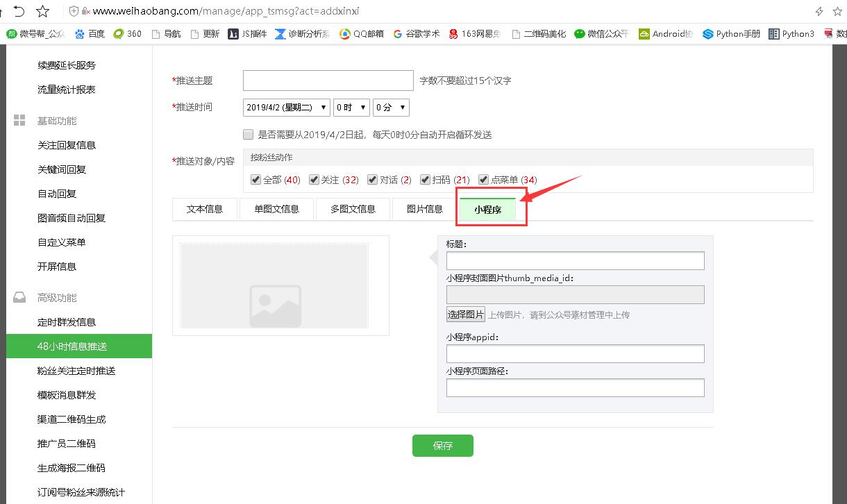Screen dimensions: 847x504
Task: Open the hour (0 时) dropdown
Action: [351, 108]
